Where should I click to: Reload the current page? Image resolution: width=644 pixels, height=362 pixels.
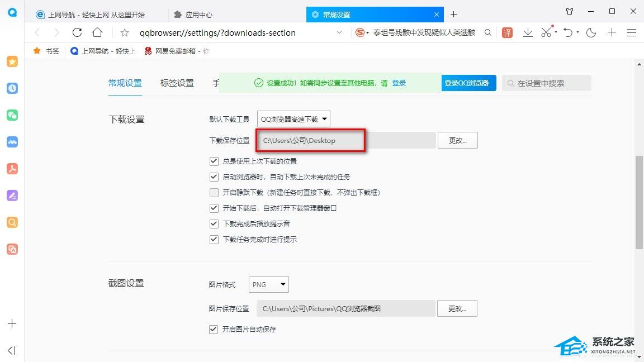77,32
